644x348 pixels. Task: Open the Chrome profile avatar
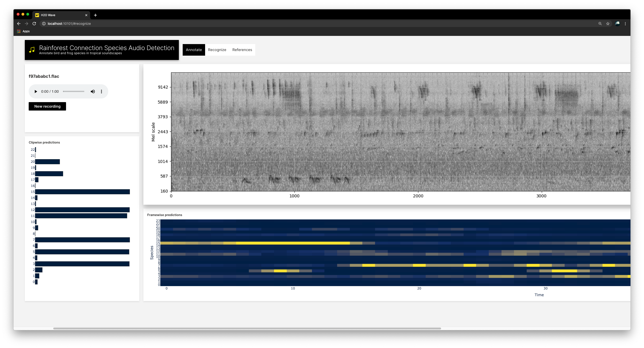(617, 24)
